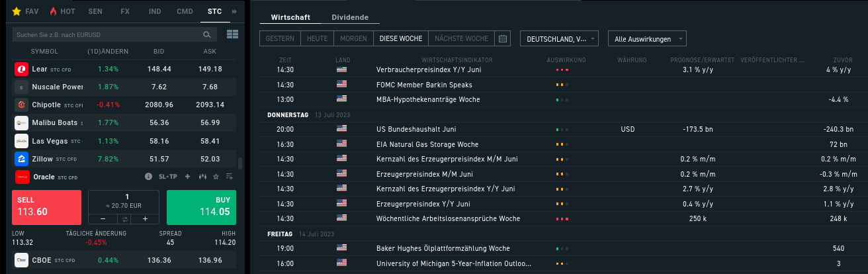Open SL•TP settings for Oracle
The image size is (868, 274).
tap(168, 177)
